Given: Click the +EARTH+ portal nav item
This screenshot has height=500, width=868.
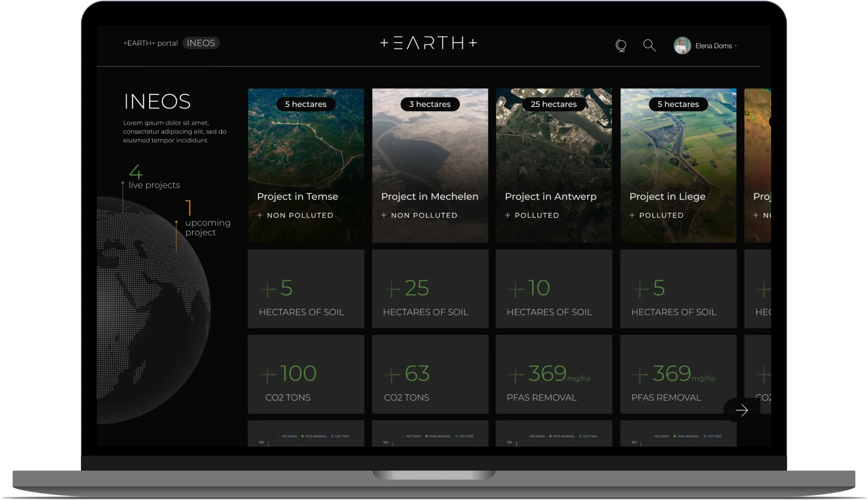Looking at the screenshot, I should (151, 43).
